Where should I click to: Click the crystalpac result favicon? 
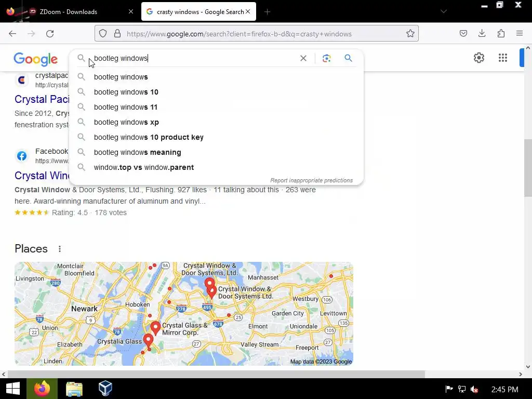coord(22,80)
